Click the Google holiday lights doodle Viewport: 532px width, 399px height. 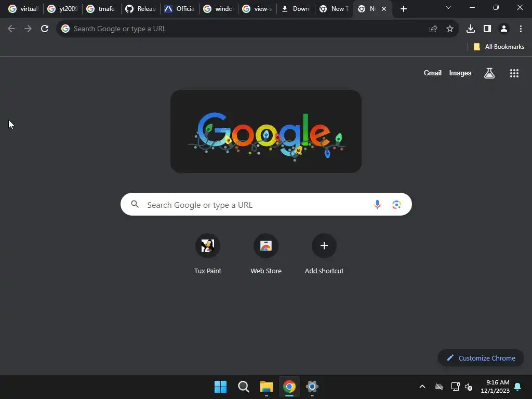pyautogui.click(x=266, y=131)
